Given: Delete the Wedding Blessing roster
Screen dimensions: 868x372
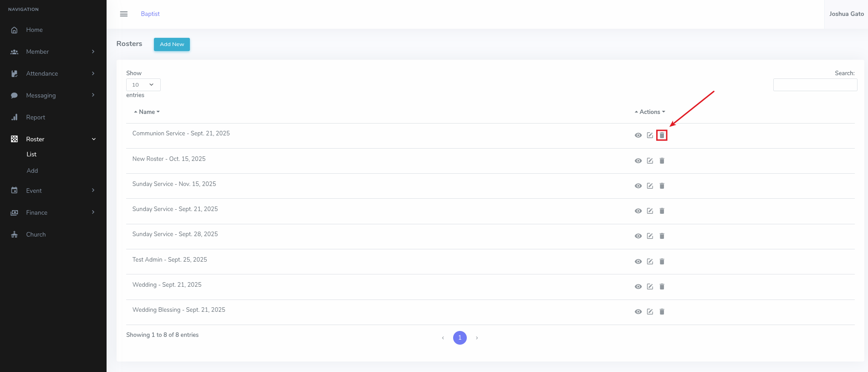Looking at the screenshot, I should point(662,312).
